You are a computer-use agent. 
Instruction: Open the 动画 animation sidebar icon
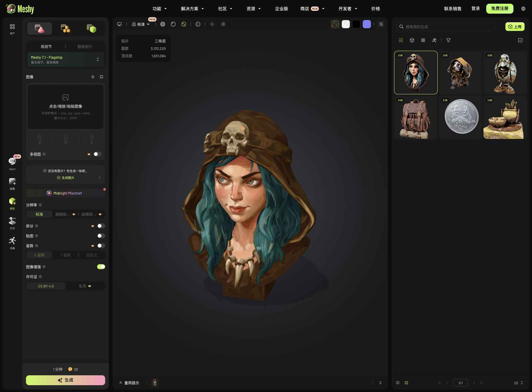[x=12, y=243]
